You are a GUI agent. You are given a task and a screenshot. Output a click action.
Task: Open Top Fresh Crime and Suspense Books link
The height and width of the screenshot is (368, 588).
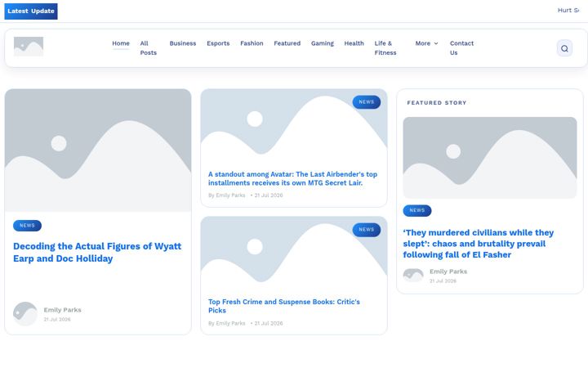(284, 306)
